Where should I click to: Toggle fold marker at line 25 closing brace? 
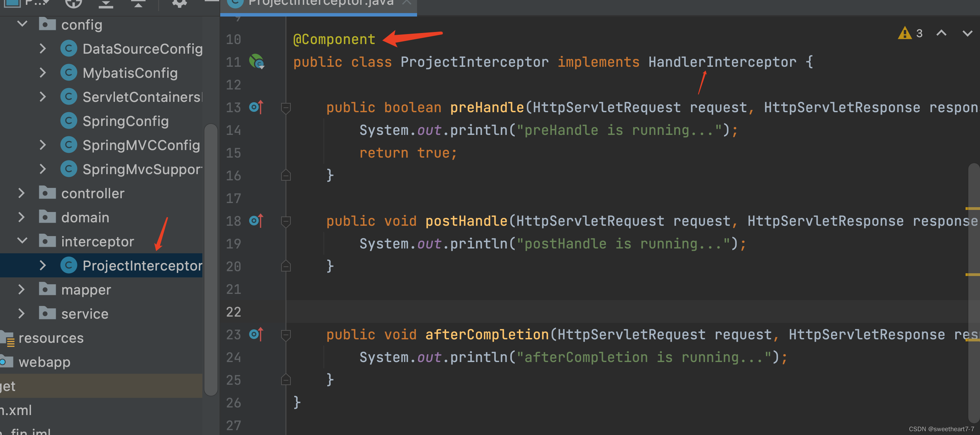click(x=286, y=380)
